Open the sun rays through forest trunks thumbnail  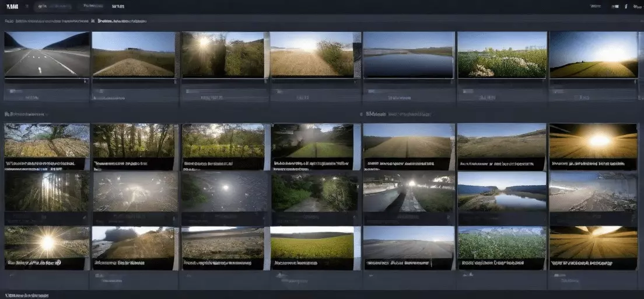47,192
